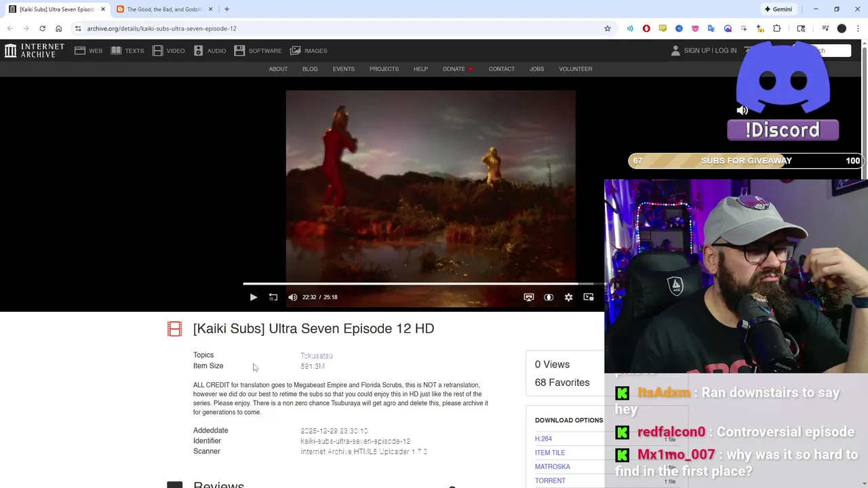Viewport: 868px width, 488px height.
Task: Download the Matroska version
Action: click(553, 467)
